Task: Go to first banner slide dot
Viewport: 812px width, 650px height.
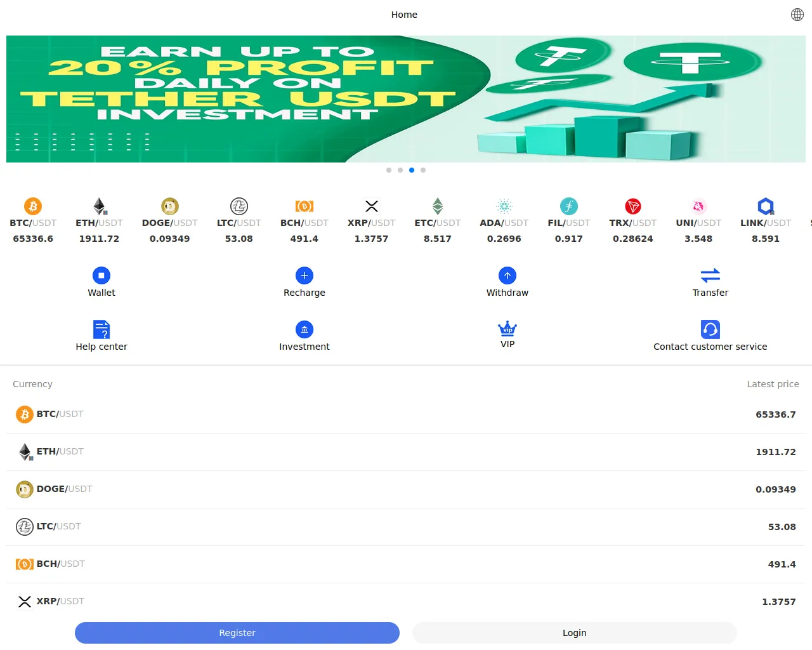Action: [389, 170]
